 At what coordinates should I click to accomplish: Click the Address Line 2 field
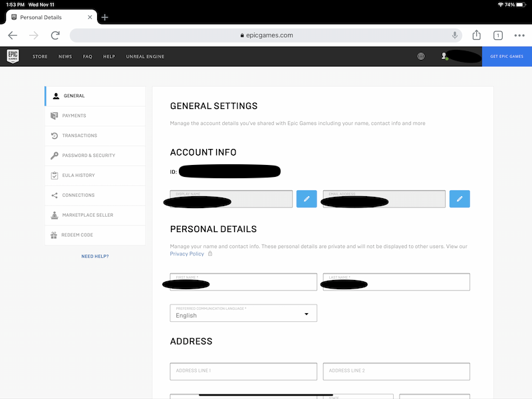click(396, 372)
